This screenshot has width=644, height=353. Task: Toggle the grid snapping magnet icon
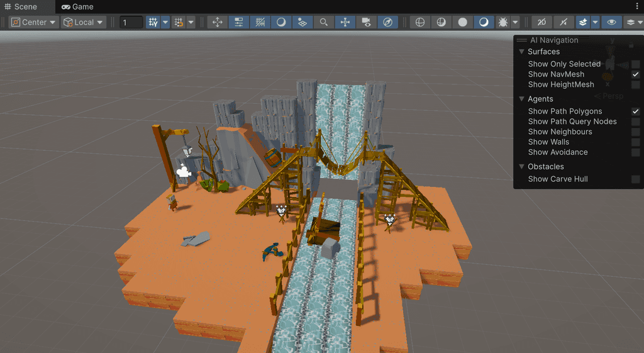(x=179, y=22)
